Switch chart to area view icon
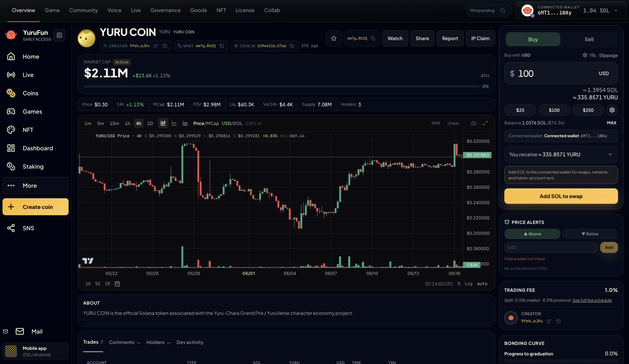Image resolution: width=629 pixels, height=364 pixels. (185, 123)
